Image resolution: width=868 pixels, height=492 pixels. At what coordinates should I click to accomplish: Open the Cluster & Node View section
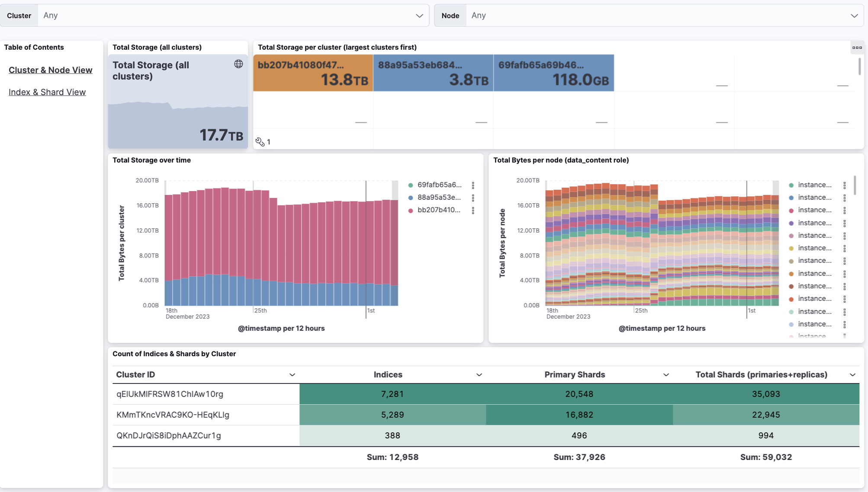[51, 70]
